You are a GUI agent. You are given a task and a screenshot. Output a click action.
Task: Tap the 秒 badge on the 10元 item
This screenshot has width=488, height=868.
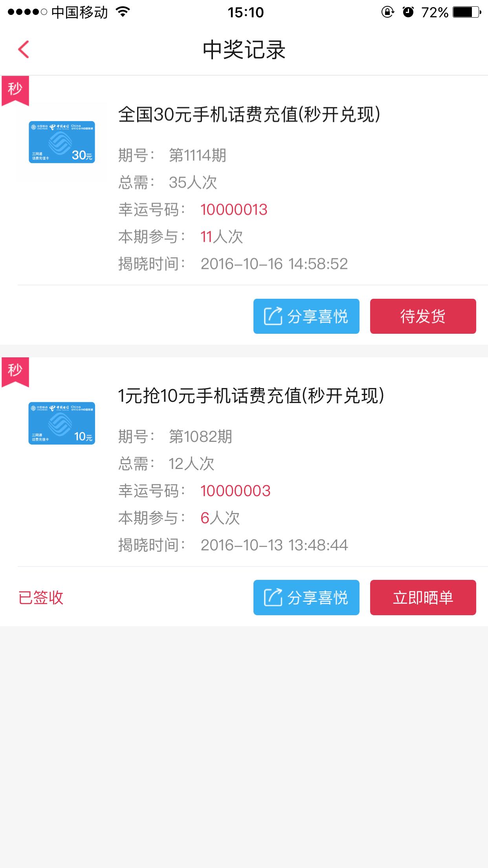click(15, 372)
